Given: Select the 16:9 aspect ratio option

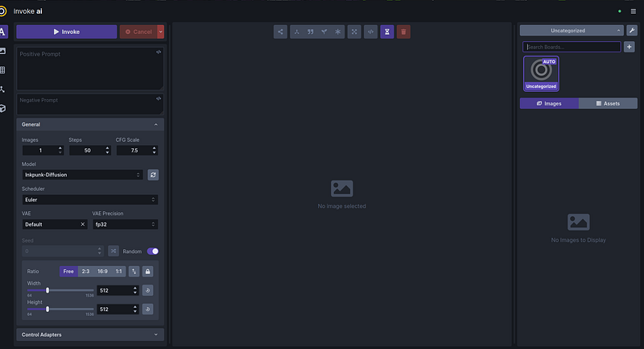Looking at the screenshot, I should pyautogui.click(x=102, y=272).
